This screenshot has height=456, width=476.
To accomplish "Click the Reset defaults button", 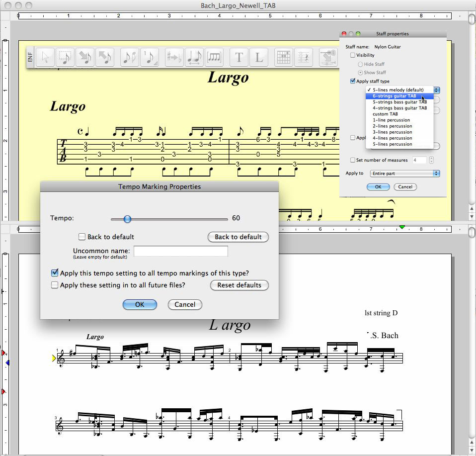I will 239,285.
